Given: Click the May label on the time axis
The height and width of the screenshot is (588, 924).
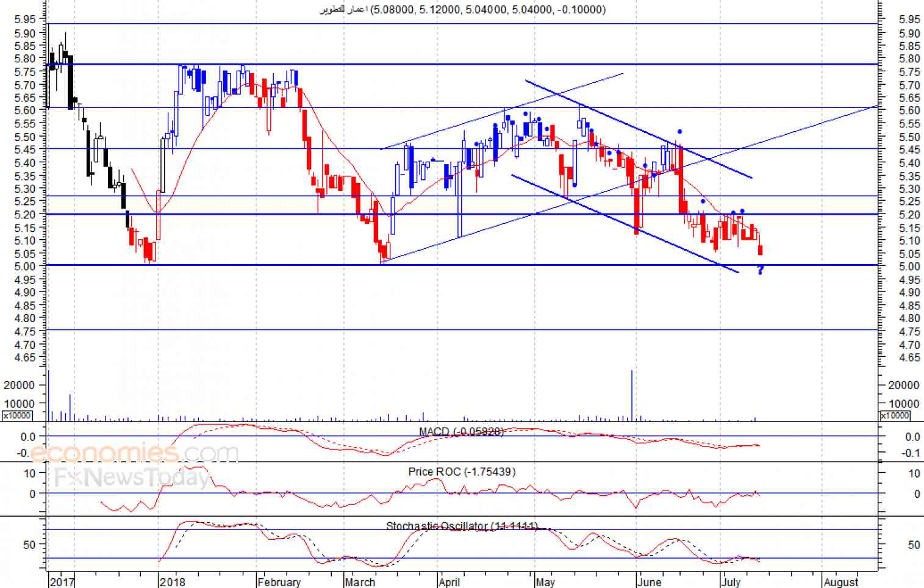Looking at the screenshot, I should point(545,581).
